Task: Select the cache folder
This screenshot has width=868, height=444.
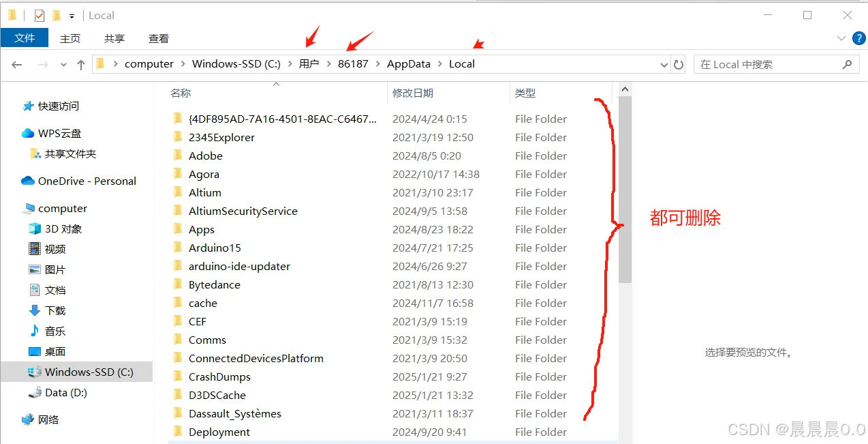Action: [203, 303]
